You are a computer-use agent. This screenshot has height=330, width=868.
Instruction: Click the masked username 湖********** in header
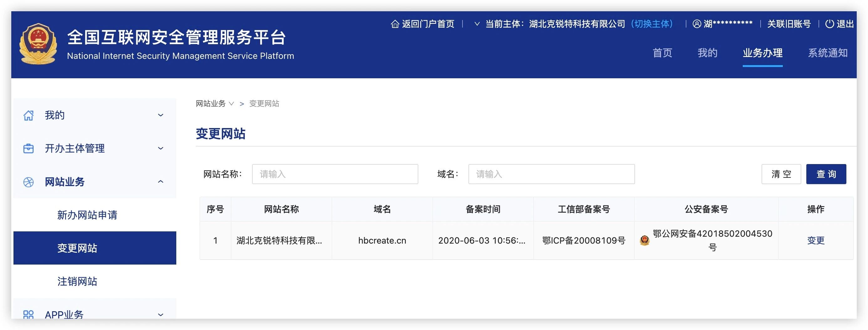728,24
